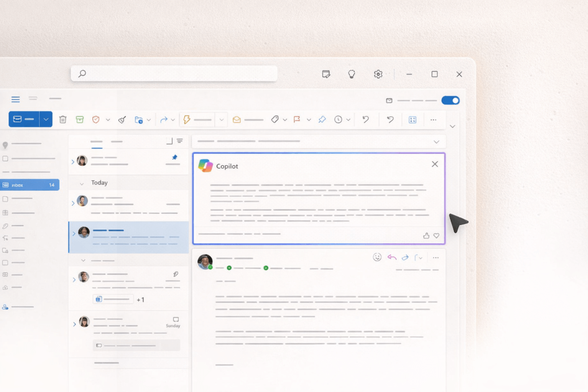Toggle the blue switch at top right
Screen dimensions: 588x392
click(x=451, y=100)
